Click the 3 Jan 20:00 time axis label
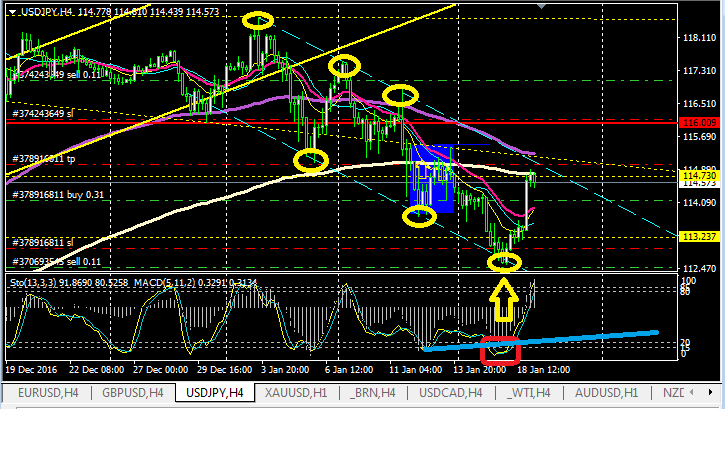Image resolution: width=725 pixels, height=476 pixels. pyautogui.click(x=285, y=370)
